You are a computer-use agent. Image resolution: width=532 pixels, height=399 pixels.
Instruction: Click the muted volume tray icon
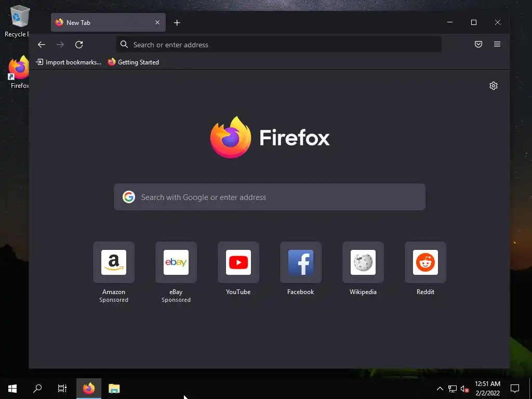[x=464, y=389]
